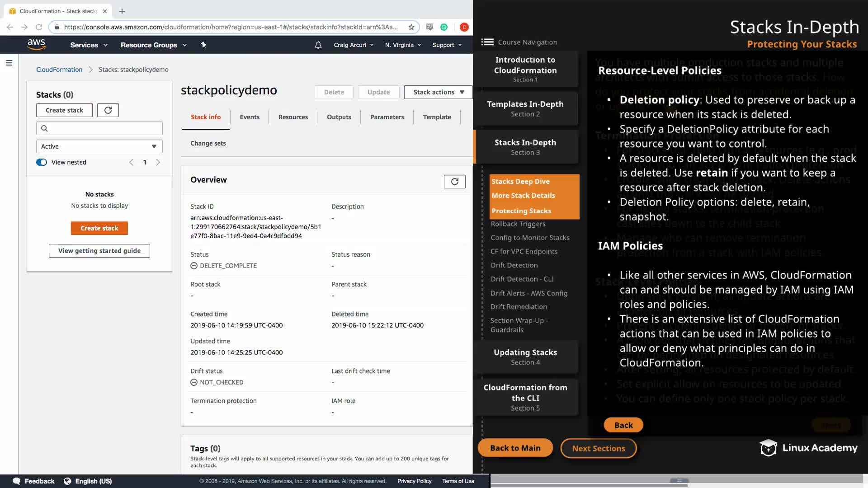The height and width of the screenshot is (488, 868).
Task: Reload the browser page
Action: point(39,27)
